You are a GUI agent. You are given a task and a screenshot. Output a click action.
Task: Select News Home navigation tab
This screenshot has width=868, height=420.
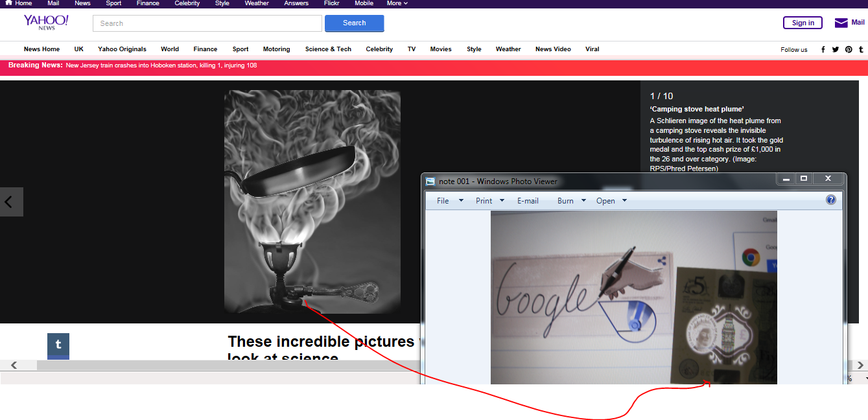[41, 49]
